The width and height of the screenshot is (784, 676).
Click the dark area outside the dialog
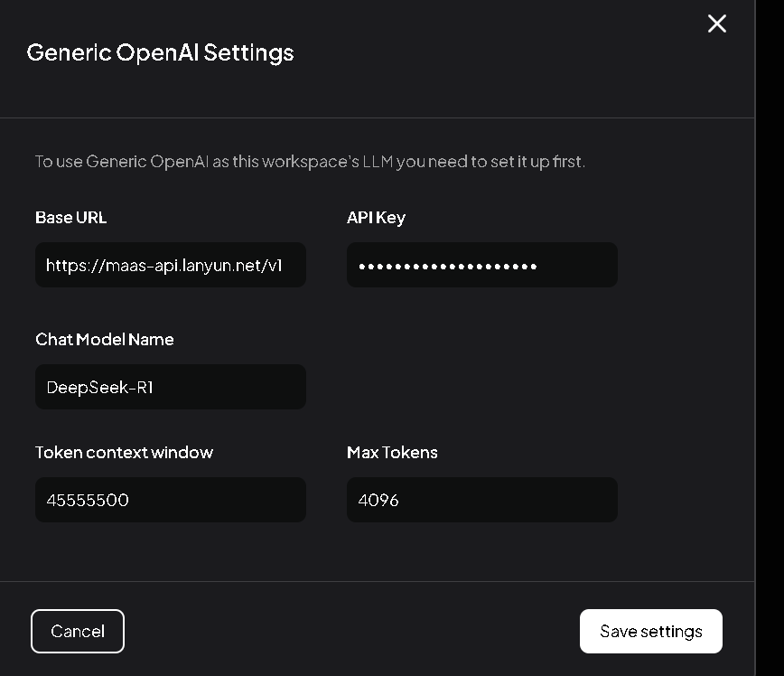click(770, 361)
